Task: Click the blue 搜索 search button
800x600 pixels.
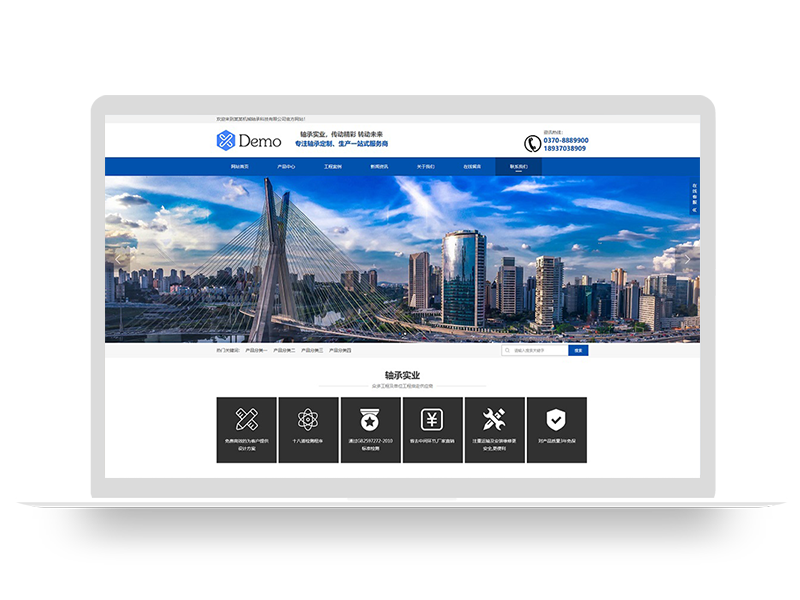Action: click(578, 351)
